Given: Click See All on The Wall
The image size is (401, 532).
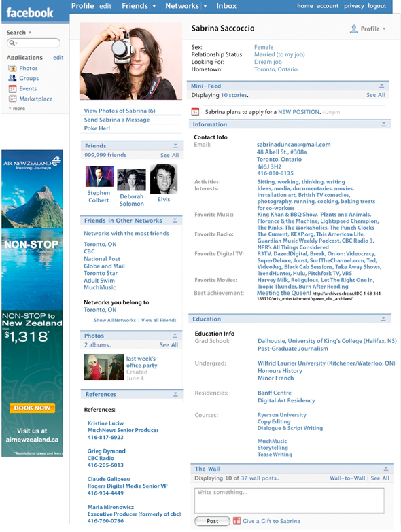Looking at the screenshot, I should click(x=380, y=478).
